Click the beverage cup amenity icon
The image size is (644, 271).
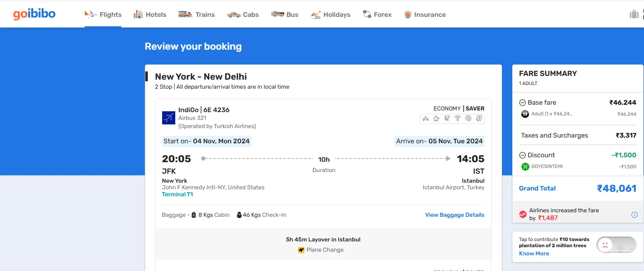436,118
